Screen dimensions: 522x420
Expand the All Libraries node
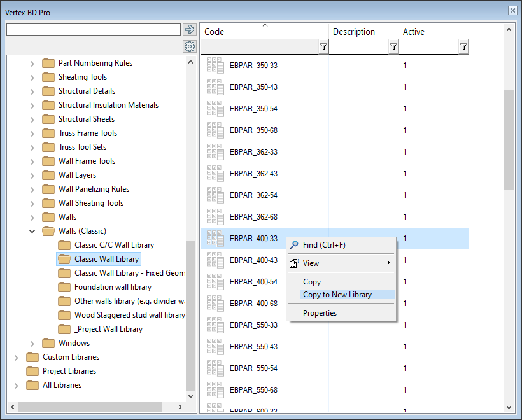tap(17, 385)
